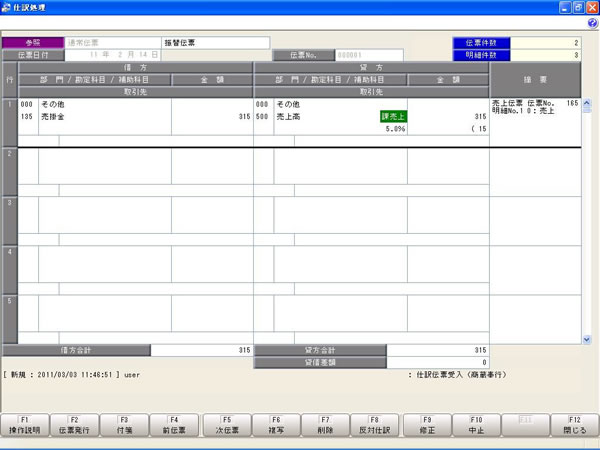The width and height of the screenshot is (600, 450).
Task: Edit the slip with F9 修正
Action: pyautogui.click(x=427, y=425)
